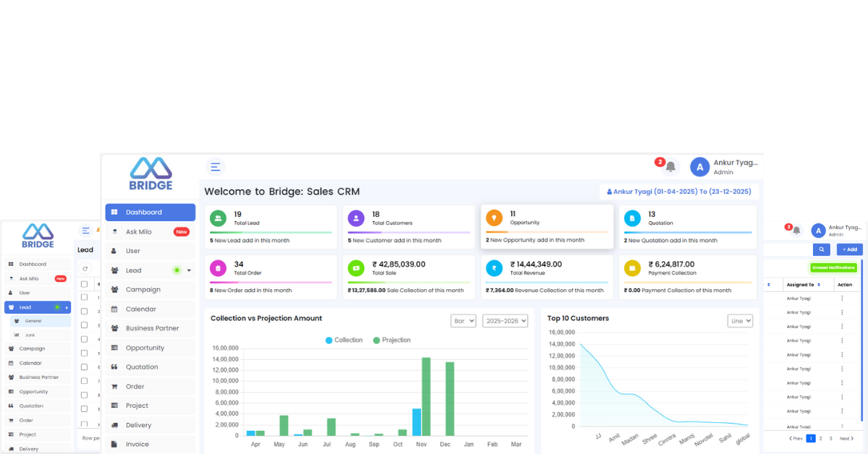The width and height of the screenshot is (868, 454).
Task: Click the yellow Payment Collection card icon
Action: pyautogui.click(x=632, y=268)
